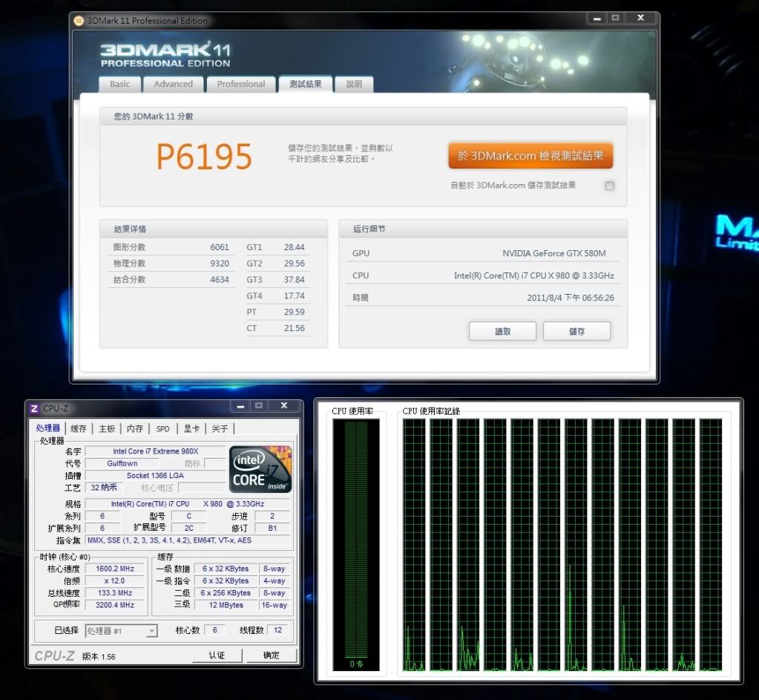Open the 关于 tab in CPU-Z
The height and width of the screenshot is (700, 759).
click(220, 428)
